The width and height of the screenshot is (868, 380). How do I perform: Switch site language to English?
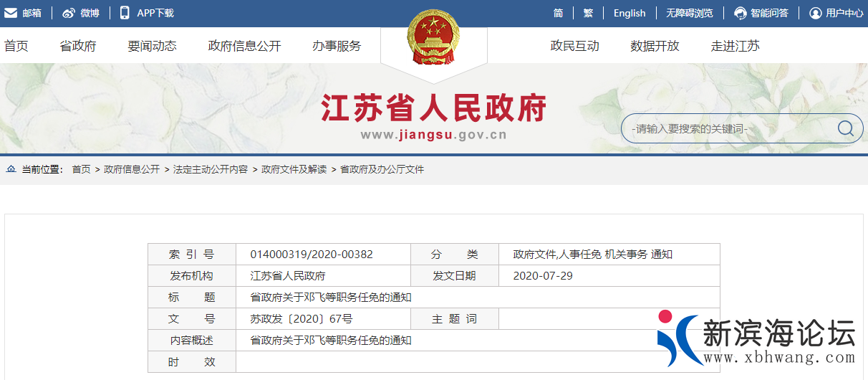coord(630,13)
